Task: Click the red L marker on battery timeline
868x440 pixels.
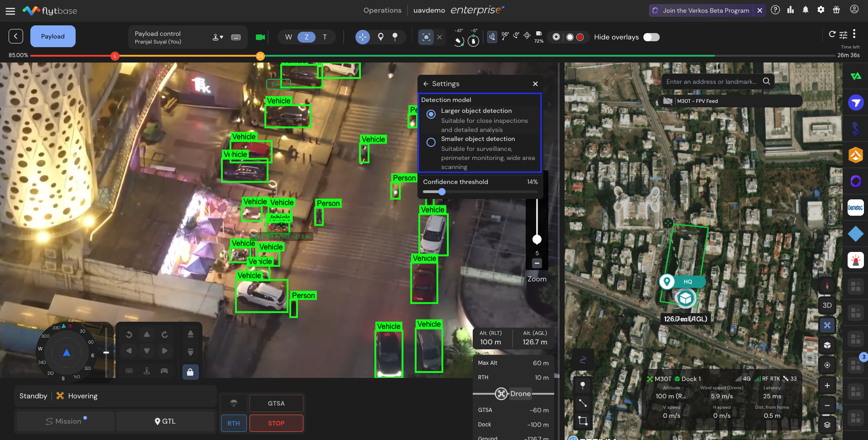Action: pyautogui.click(x=115, y=56)
